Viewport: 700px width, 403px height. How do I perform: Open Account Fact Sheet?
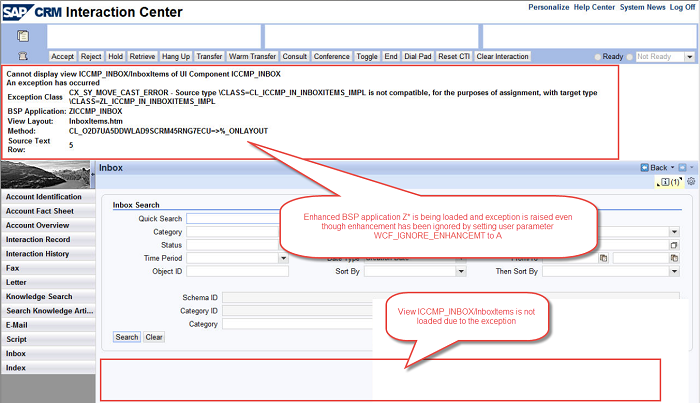point(48,211)
